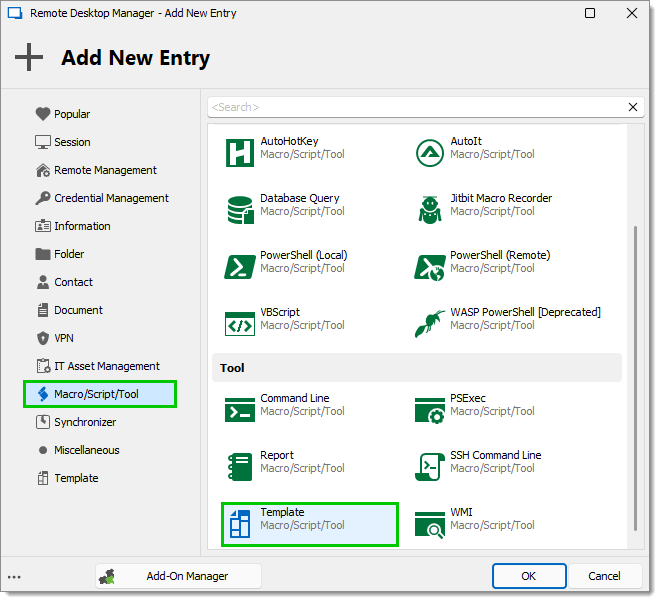
Task: Pick the Database Query icon
Action: 240,210
